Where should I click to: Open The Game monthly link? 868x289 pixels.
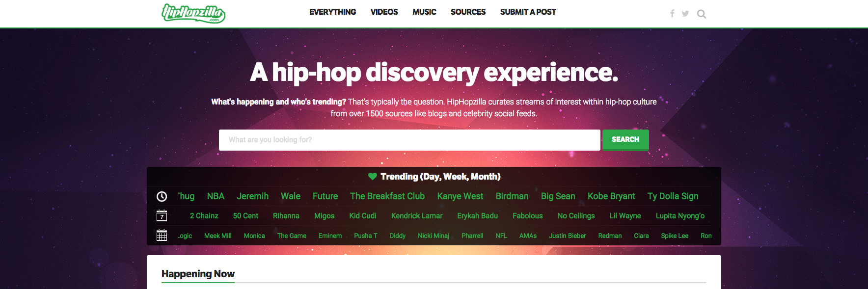[x=292, y=236]
